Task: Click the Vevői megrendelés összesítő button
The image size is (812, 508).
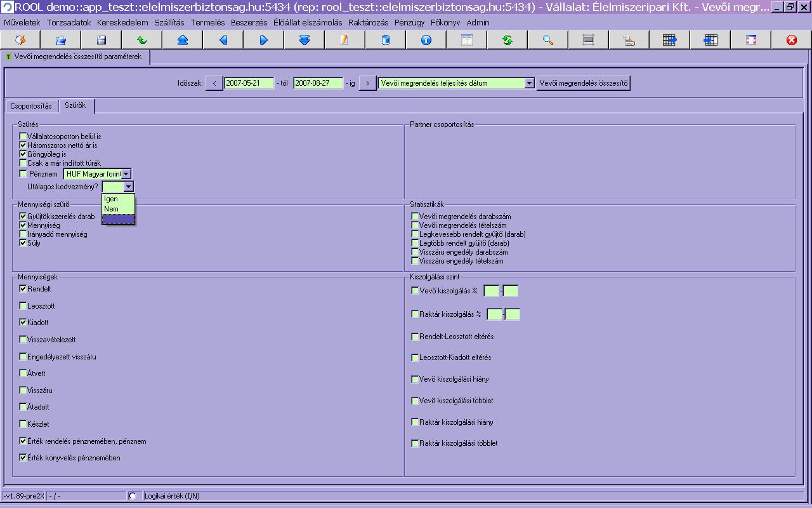Action: (x=584, y=83)
